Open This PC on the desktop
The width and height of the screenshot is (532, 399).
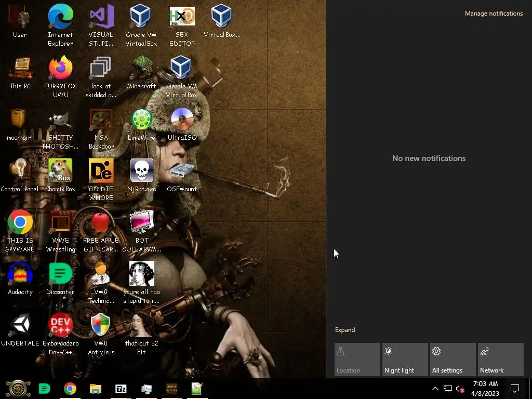[x=20, y=73]
